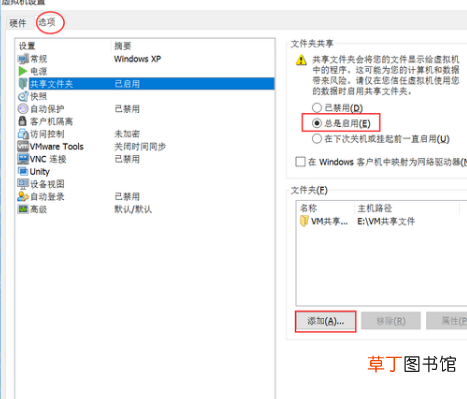Click the Access Control icon
The image size is (467, 399).
(23, 134)
